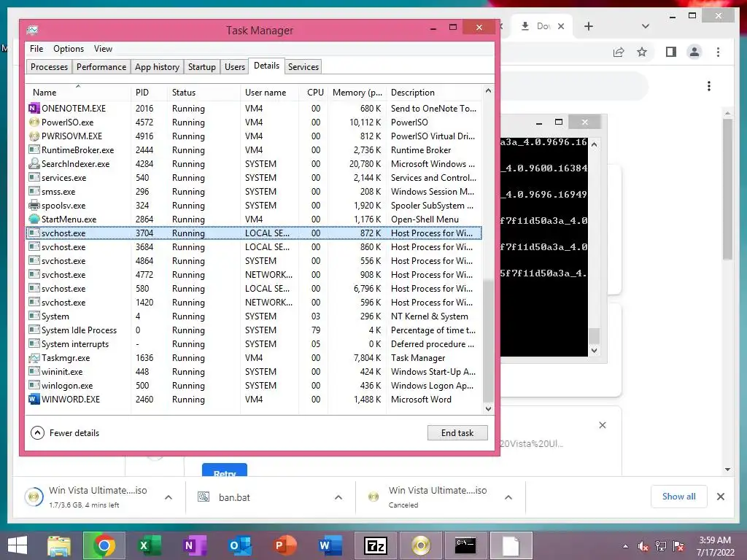
Task: Select the wininit.exe row
Action: pyautogui.click(x=254, y=371)
